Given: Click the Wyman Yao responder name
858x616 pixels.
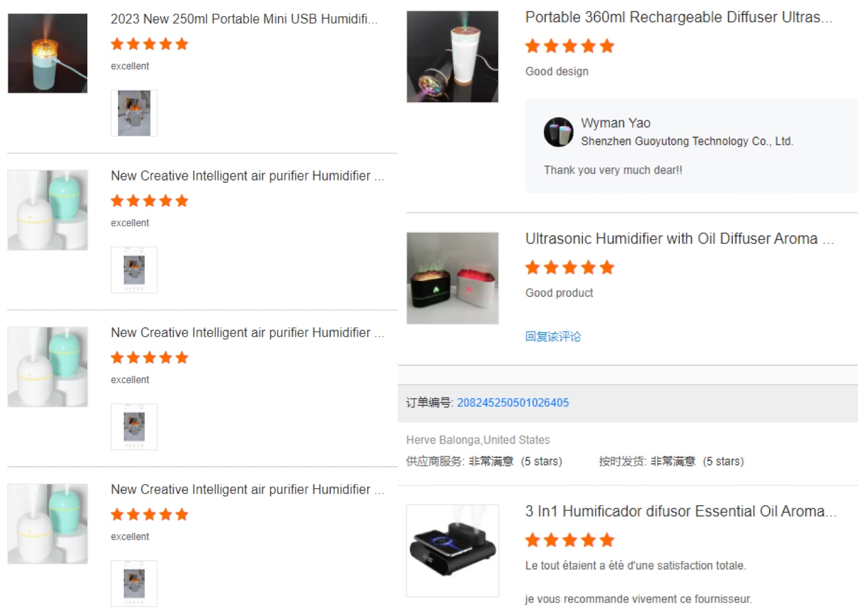Looking at the screenshot, I should pos(616,123).
